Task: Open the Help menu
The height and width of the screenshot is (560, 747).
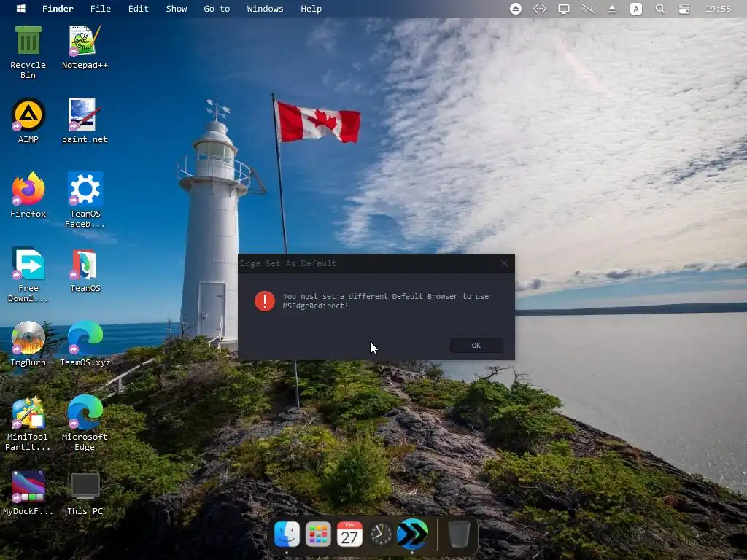Action: click(x=311, y=9)
